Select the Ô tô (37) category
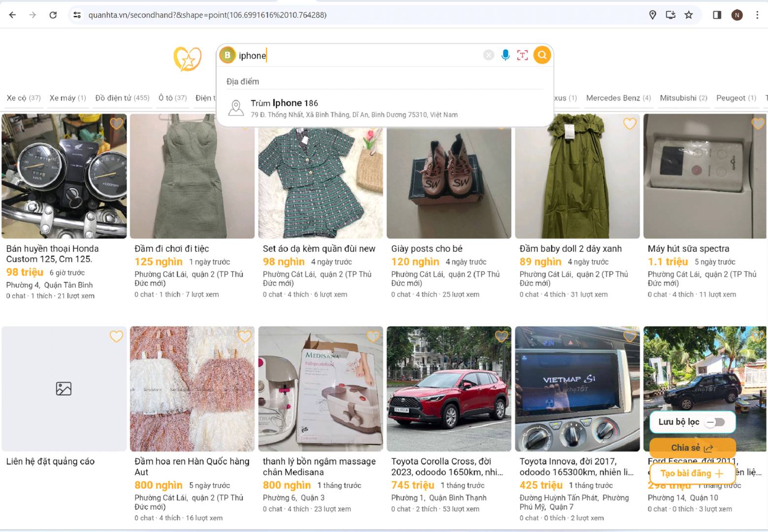This screenshot has width=768, height=532. [x=172, y=98]
